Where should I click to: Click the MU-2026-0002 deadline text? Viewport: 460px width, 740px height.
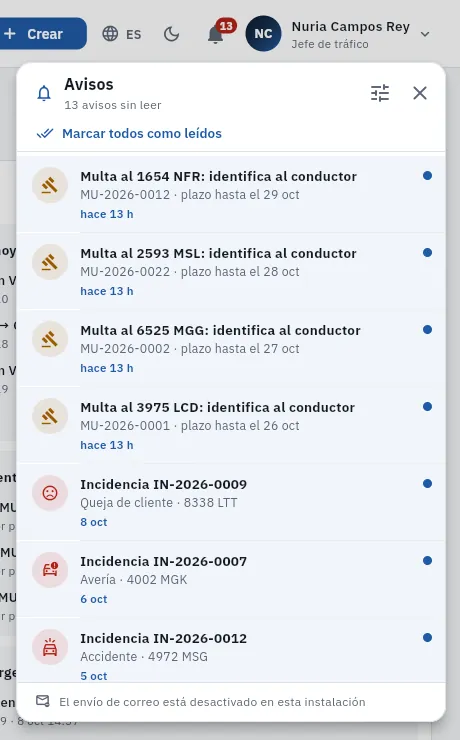190,348
